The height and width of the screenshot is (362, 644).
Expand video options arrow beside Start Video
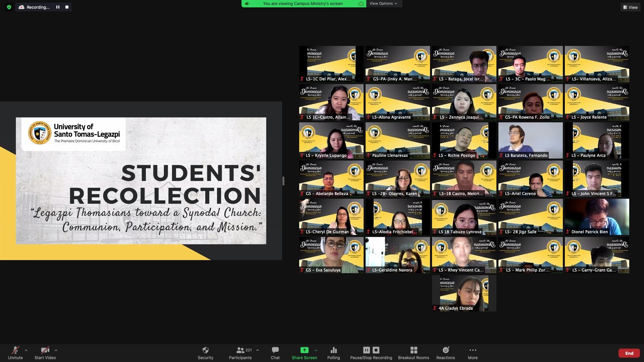point(56,350)
